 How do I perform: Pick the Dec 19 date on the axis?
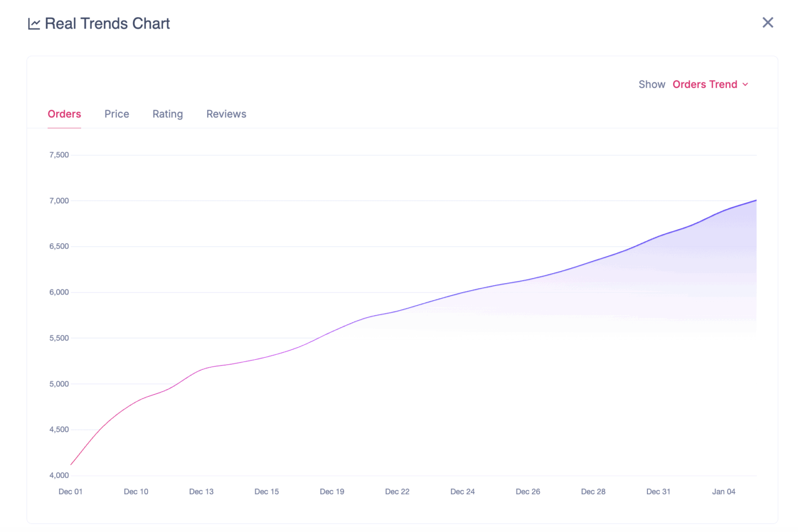pyautogui.click(x=332, y=491)
